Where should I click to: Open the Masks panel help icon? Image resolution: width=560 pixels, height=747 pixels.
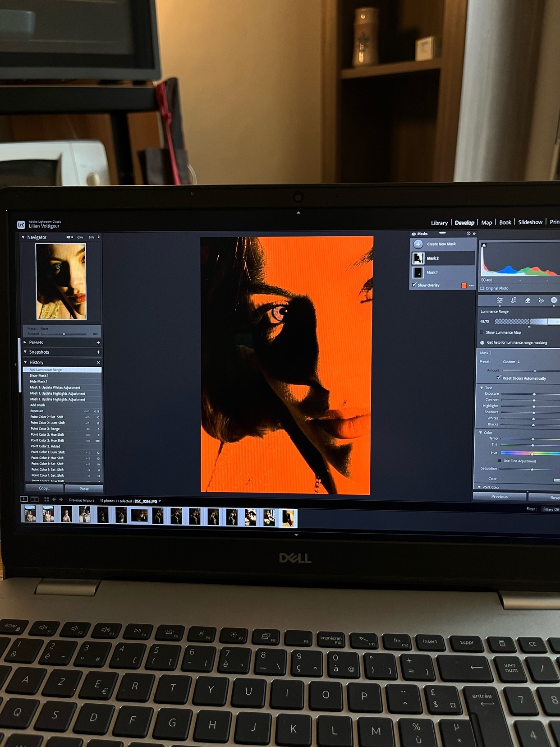point(468,234)
